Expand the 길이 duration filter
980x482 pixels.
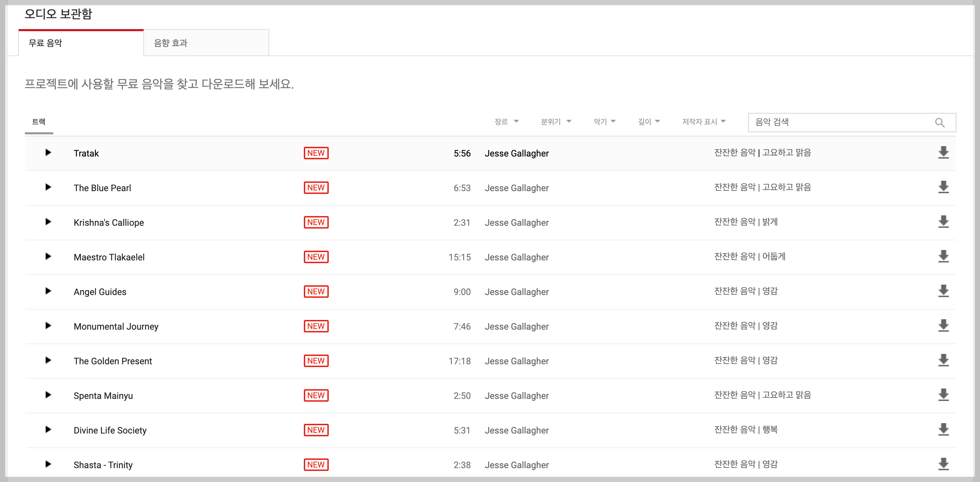pyautogui.click(x=648, y=122)
